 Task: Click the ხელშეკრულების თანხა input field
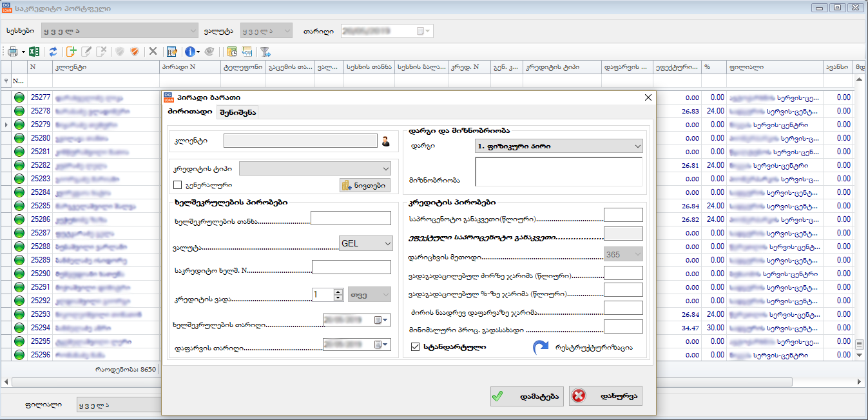[351, 218]
